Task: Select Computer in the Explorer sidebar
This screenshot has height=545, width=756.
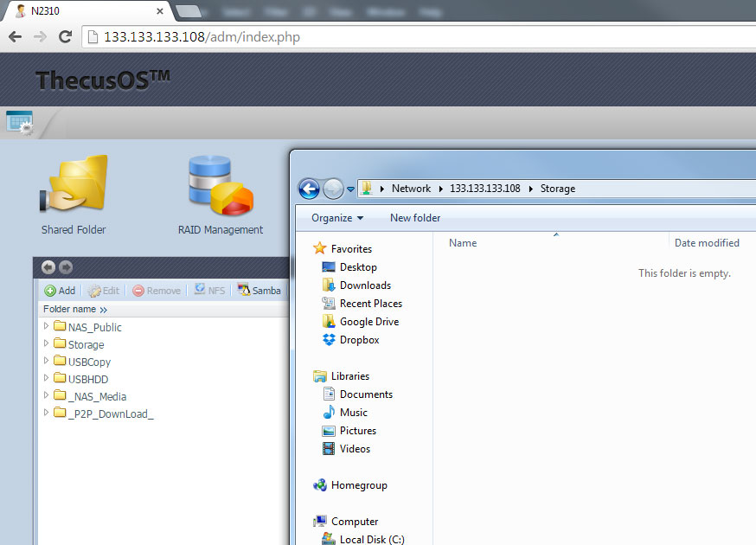Action: (x=346, y=522)
